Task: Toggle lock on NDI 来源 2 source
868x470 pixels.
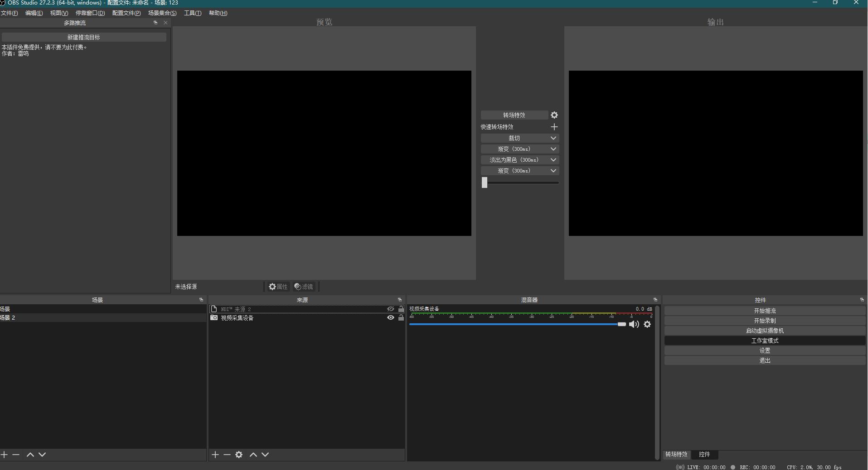Action: click(x=401, y=309)
